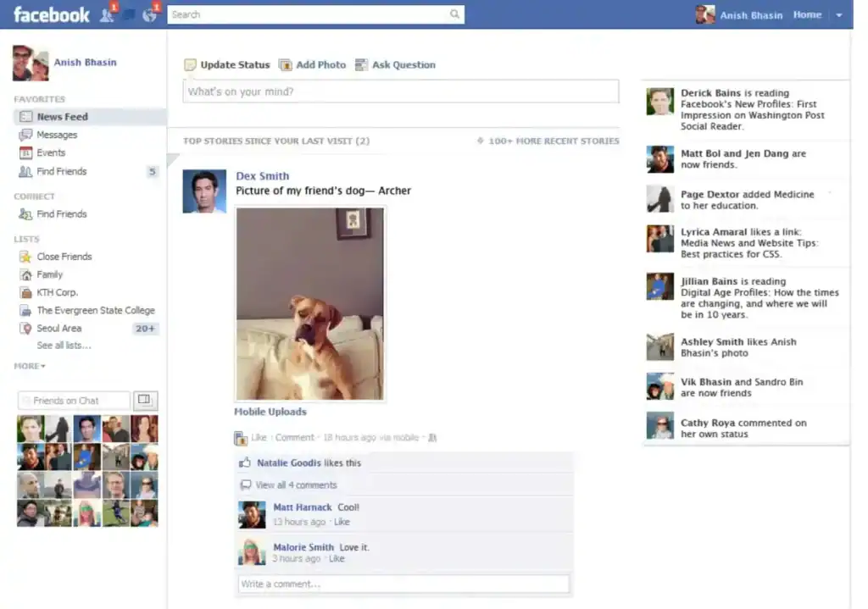Open Find Friends under Favorites
Viewport: 868px width, 609px height.
61,171
